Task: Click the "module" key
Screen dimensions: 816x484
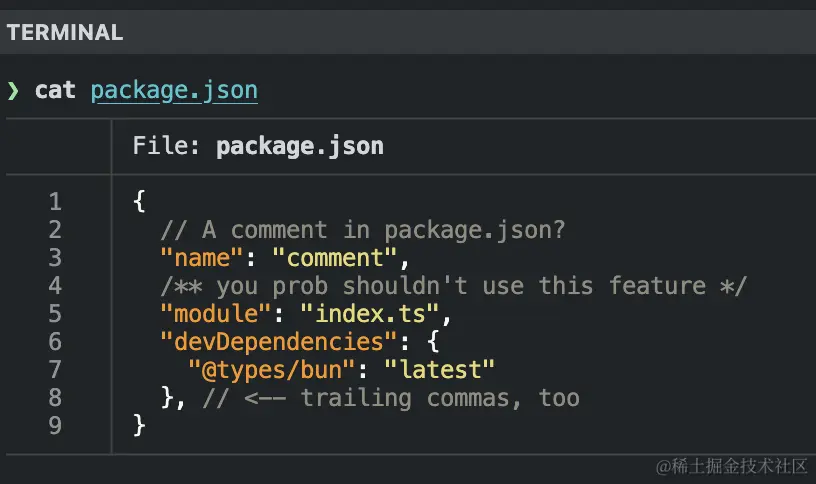Action: pos(215,314)
